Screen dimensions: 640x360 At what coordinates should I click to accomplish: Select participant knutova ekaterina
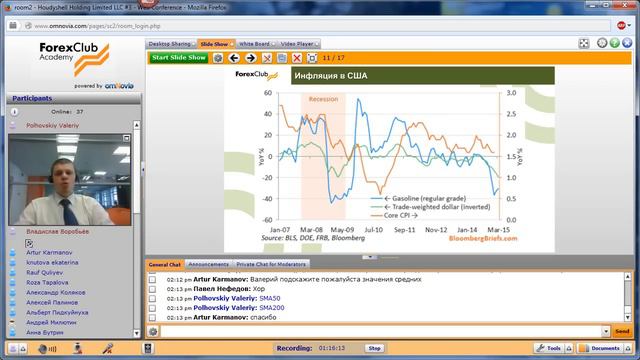52,262
